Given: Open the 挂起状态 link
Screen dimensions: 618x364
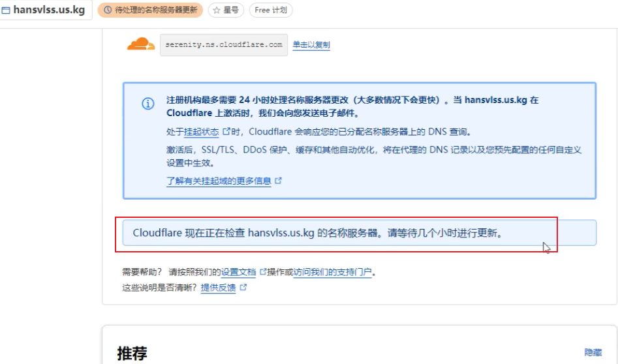Looking at the screenshot, I should click(x=202, y=131).
